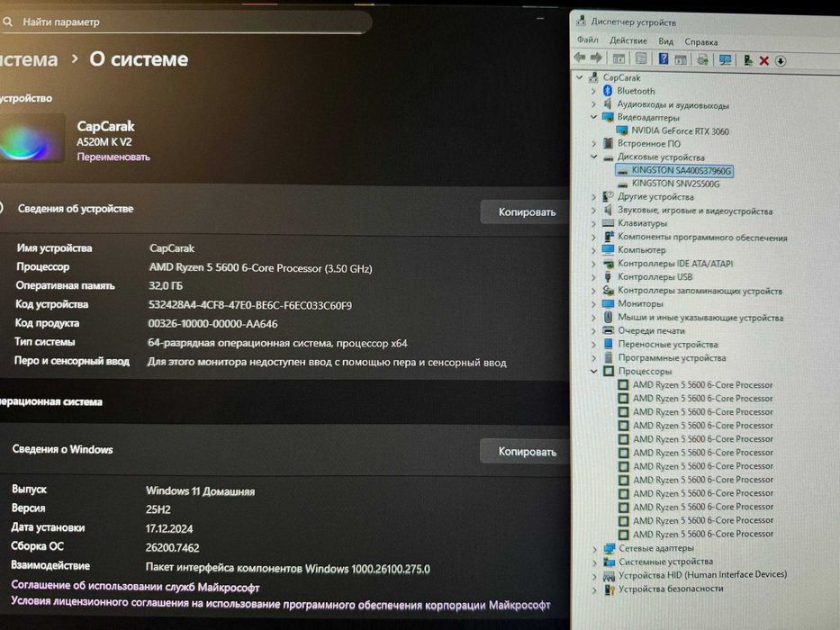Expand the Компьютер chevron
840x630 pixels.
pos(593,250)
